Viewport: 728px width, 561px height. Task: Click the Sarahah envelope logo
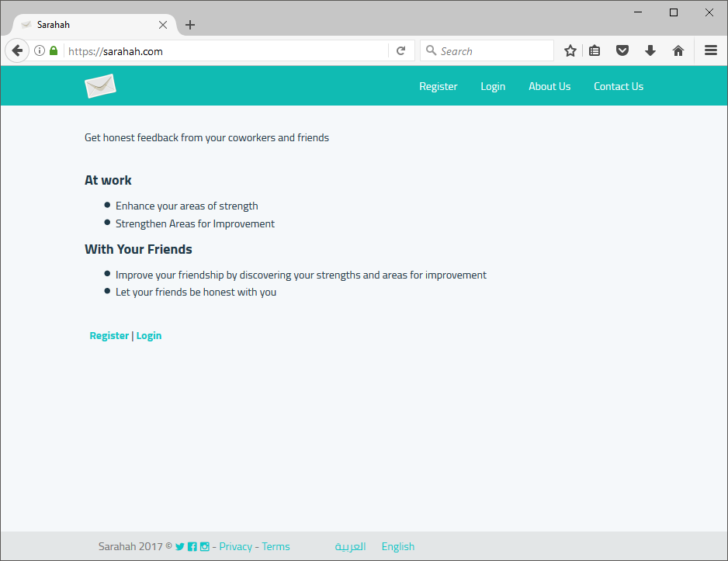pos(100,86)
